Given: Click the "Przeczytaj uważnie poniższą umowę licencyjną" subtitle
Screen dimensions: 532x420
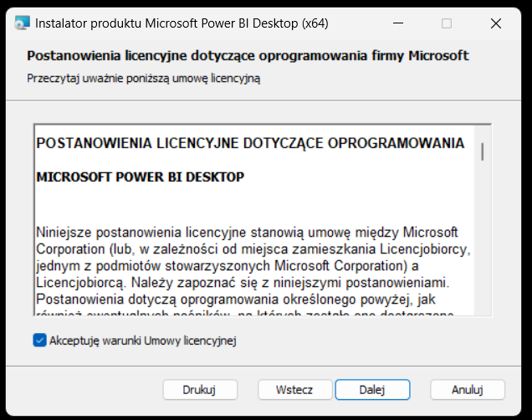Looking at the screenshot, I should (144, 78).
